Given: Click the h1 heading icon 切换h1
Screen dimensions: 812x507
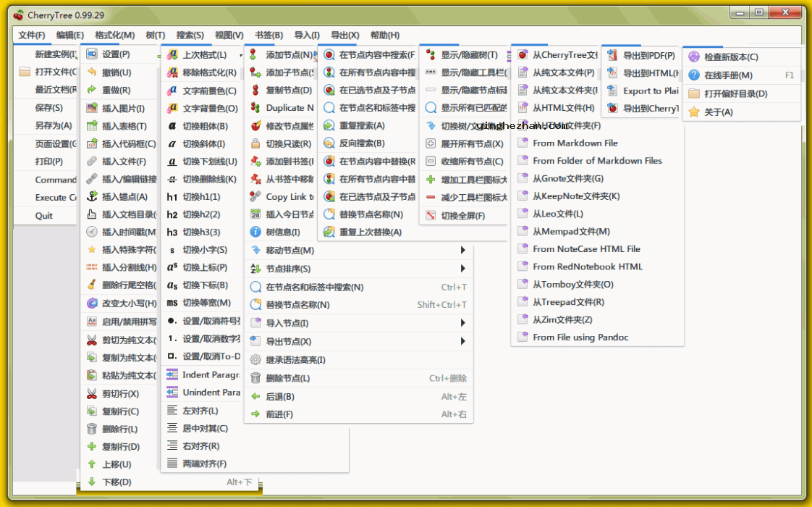Looking at the screenshot, I should pos(172,196).
